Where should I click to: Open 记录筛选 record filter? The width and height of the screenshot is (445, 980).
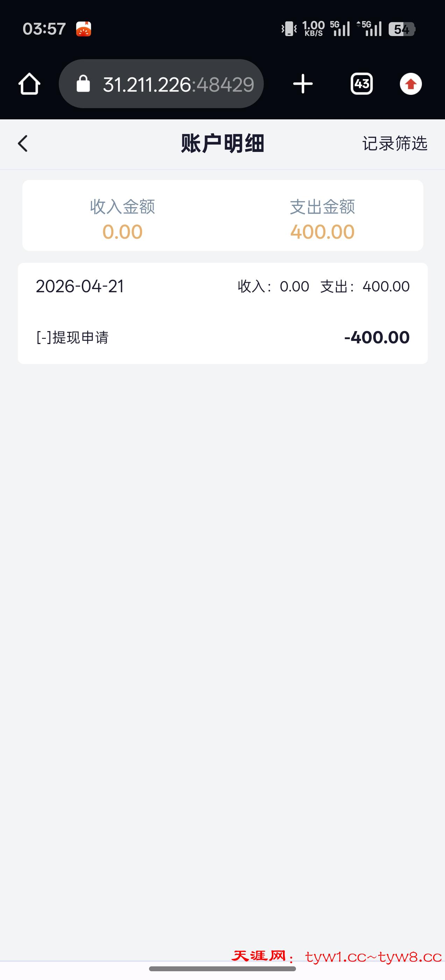(395, 143)
